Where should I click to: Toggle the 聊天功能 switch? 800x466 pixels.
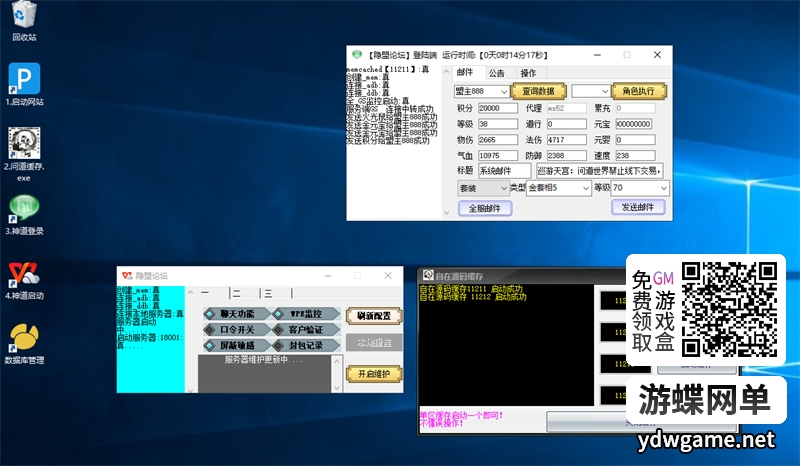(236, 313)
